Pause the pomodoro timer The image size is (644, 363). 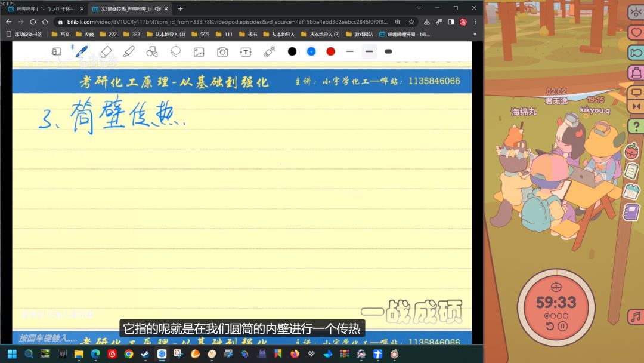[x=563, y=327]
